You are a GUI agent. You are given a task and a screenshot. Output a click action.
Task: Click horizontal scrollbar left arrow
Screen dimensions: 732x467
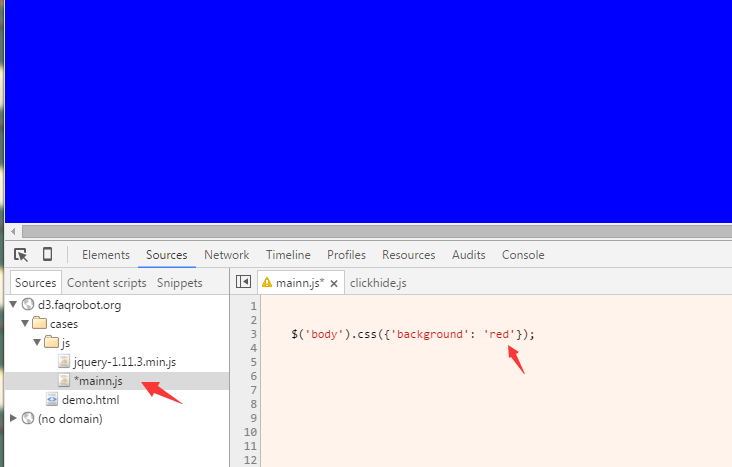coord(14,231)
